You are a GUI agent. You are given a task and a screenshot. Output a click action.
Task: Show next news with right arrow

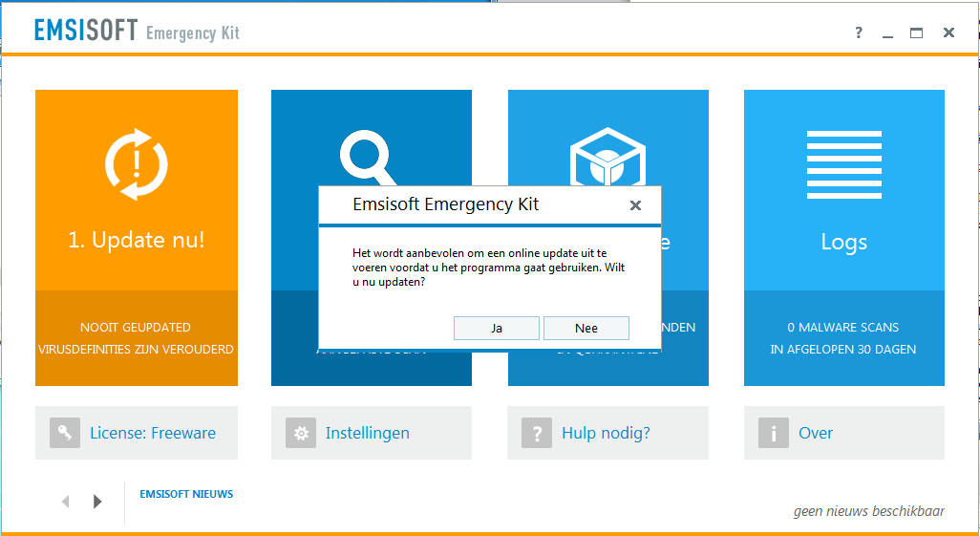pyautogui.click(x=96, y=502)
